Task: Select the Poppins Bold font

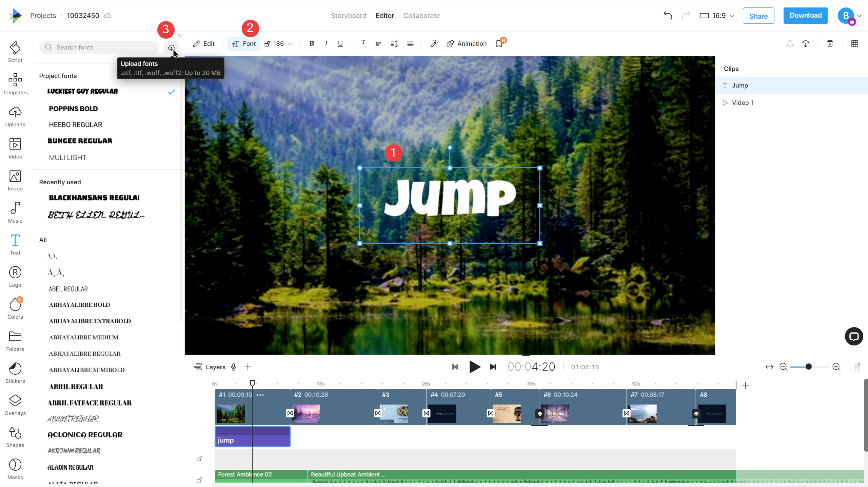Action: tap(73, 109)
